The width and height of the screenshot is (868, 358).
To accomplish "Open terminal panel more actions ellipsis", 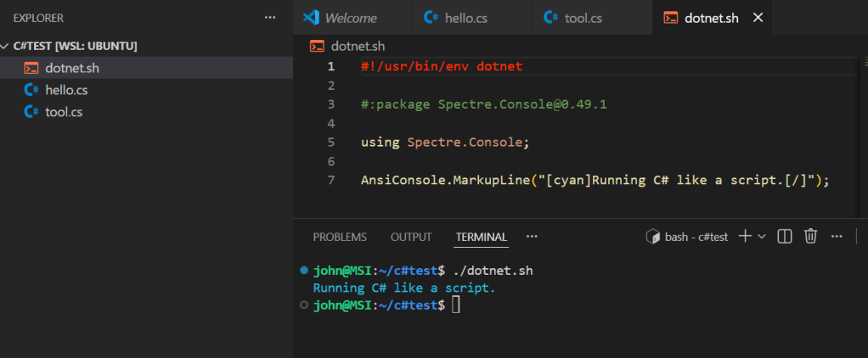I will pyautogui.click(x=837, y=237).
